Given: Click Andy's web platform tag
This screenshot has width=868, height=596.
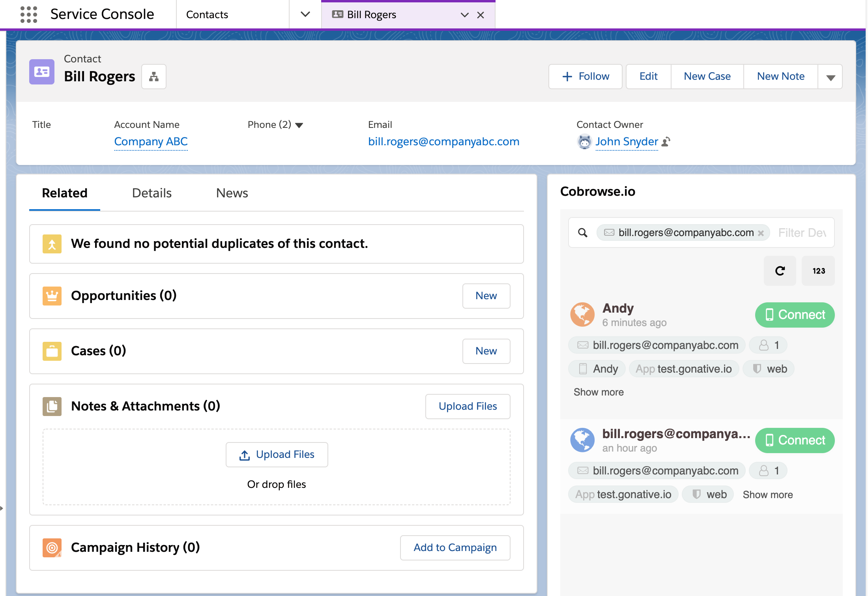Looking at the screenshot, I should [769, 369].
